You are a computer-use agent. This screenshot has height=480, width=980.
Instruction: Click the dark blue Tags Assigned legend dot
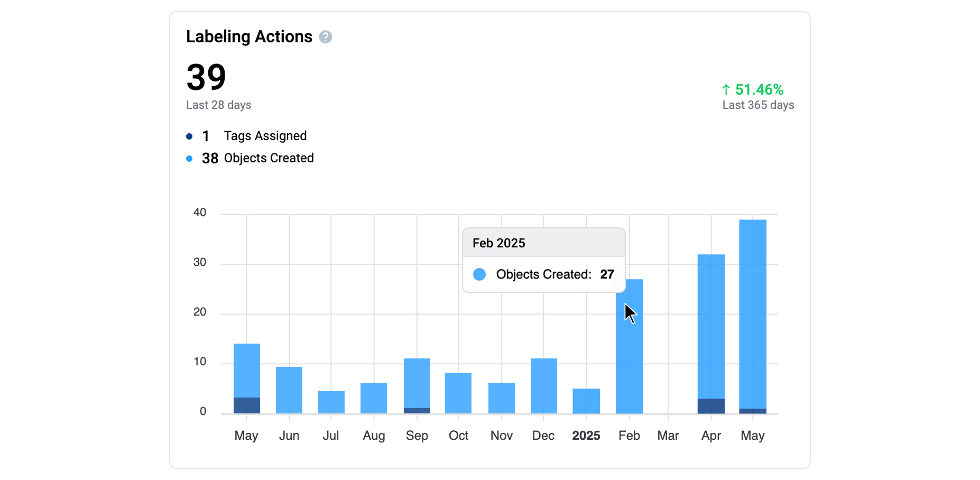pos(189,136)
